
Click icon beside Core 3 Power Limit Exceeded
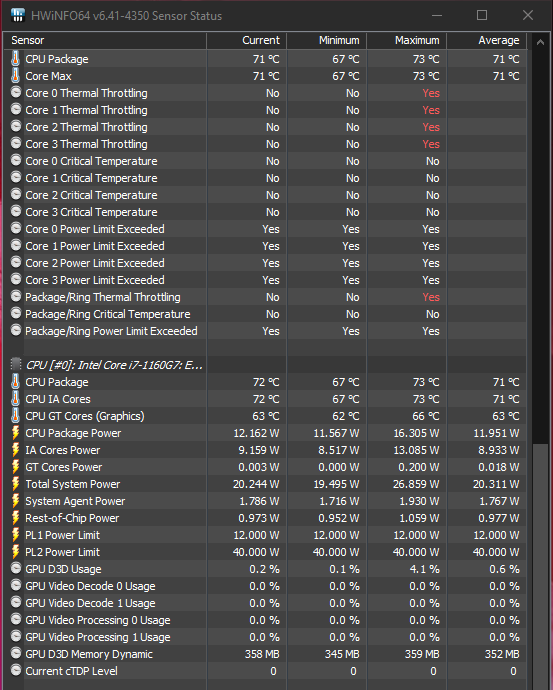pyautogui.click(x=16, y=279)
